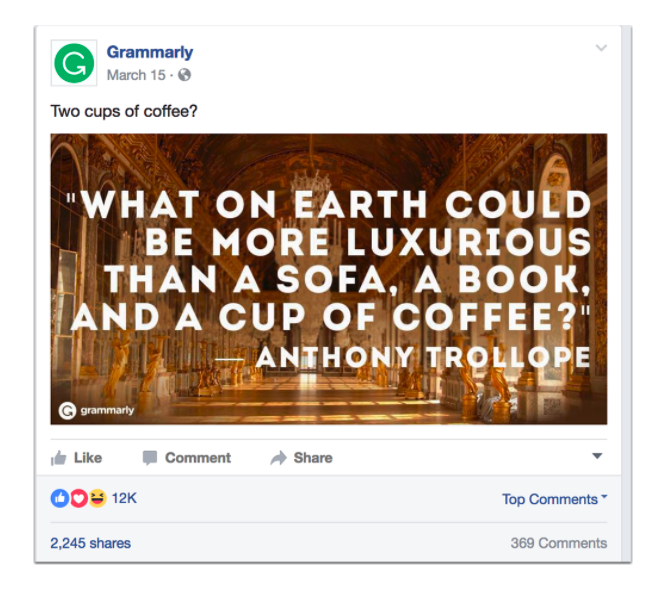Click the Share arrow icon

(x=278, y=458)
